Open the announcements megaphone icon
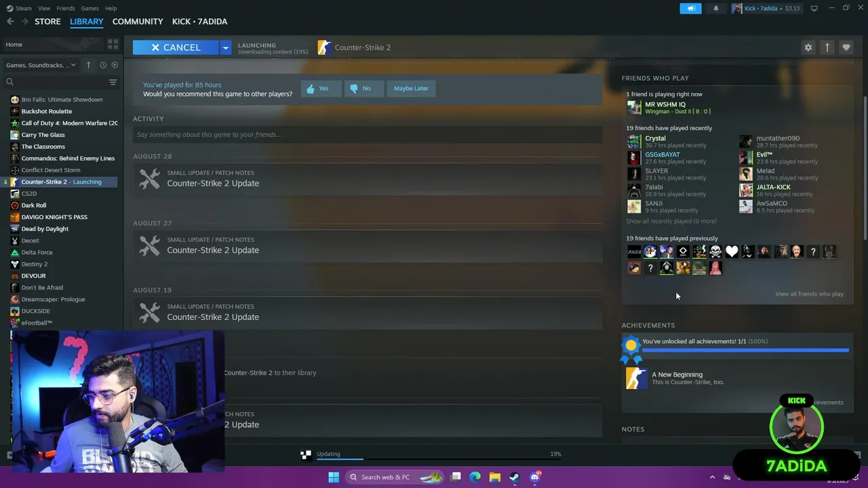Screen dimensions: 868x488 pyautogui.click(x=691, y=8)
